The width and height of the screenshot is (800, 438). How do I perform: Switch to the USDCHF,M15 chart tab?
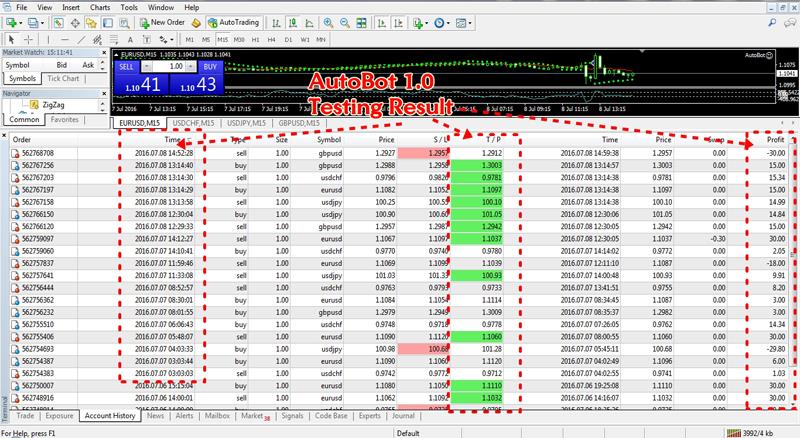(193, 123)
